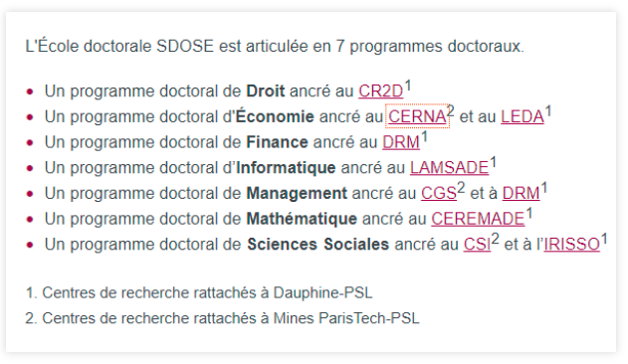Select the bold word Finance
The image size is (628, 364).
[277, 142]
